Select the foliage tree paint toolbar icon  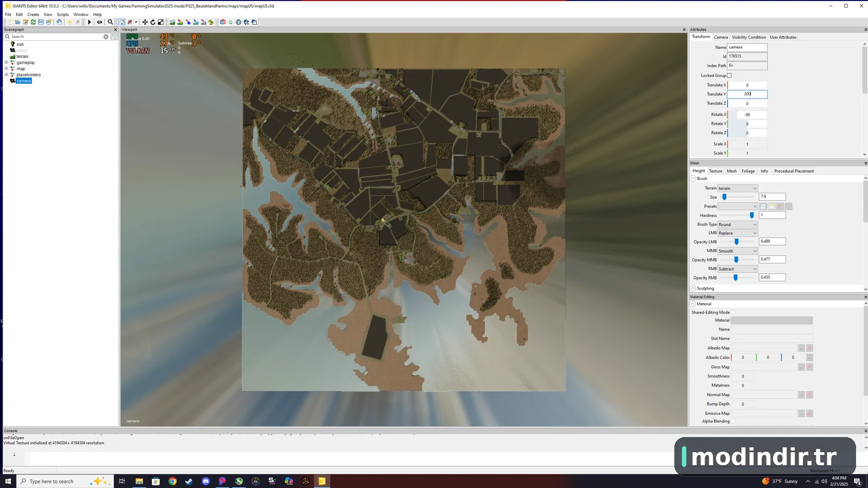(x=211, y=22)
